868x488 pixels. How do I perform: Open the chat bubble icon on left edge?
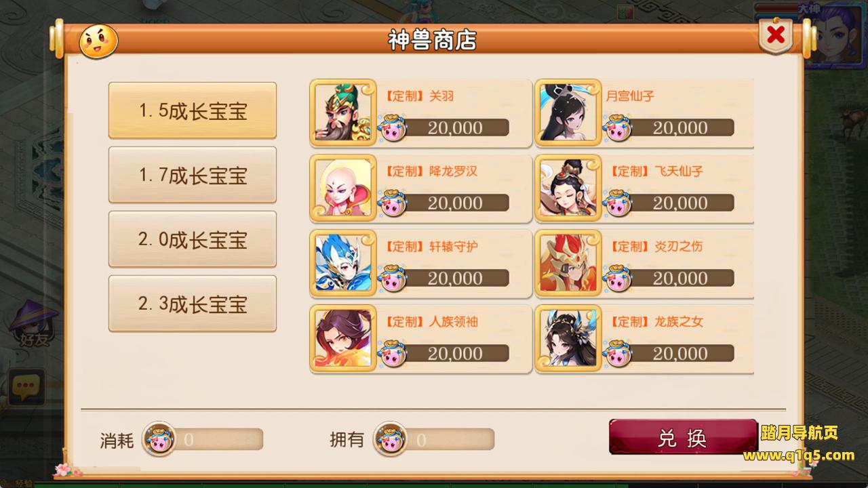(26, 388)
